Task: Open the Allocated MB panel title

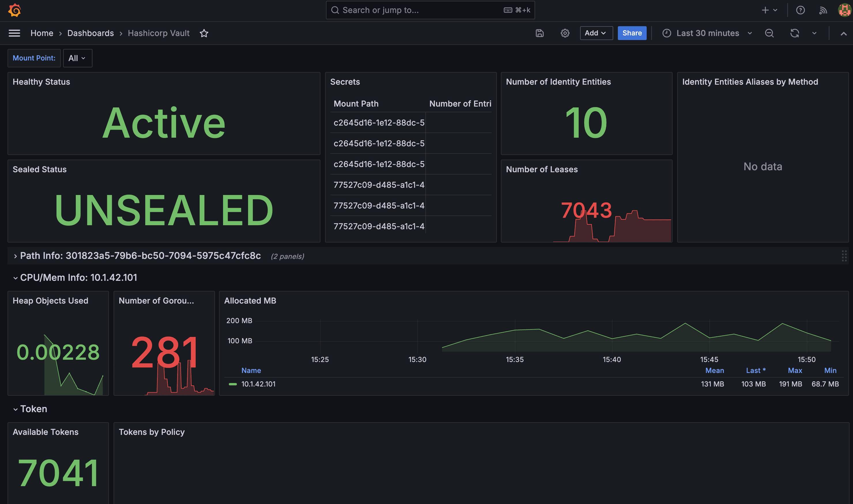Action: [250, 301]
